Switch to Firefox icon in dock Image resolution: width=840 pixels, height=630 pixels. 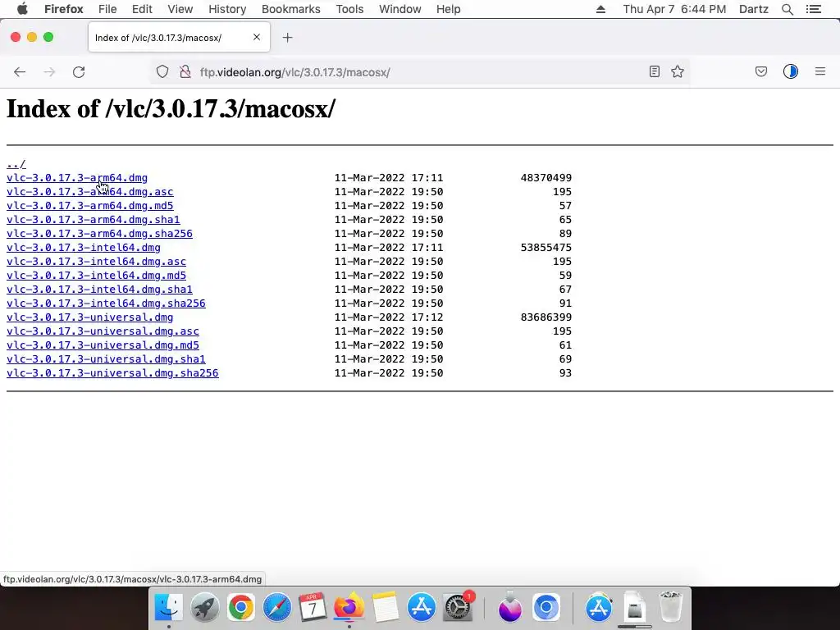click(x=349, y=608)
